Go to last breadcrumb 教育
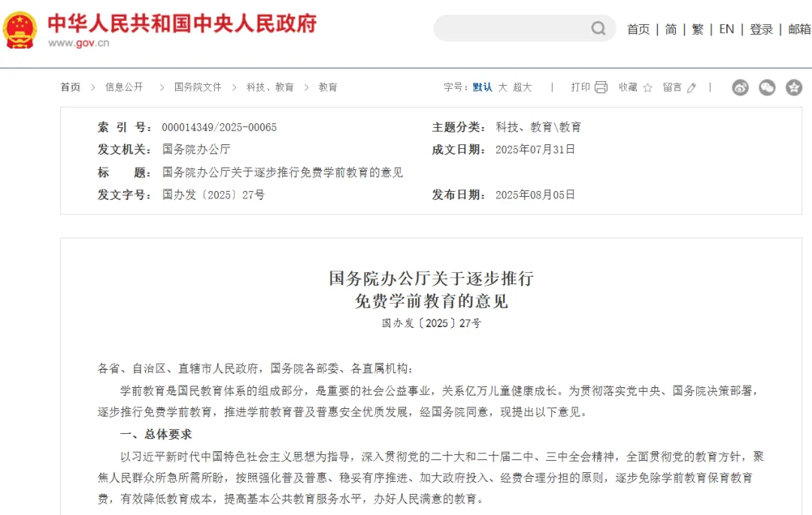812x515 pixels. pos(328,87)
